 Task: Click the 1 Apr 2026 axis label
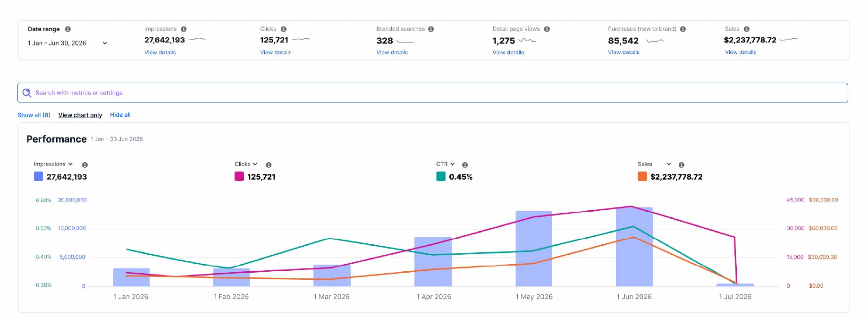[x=434, y=297]
